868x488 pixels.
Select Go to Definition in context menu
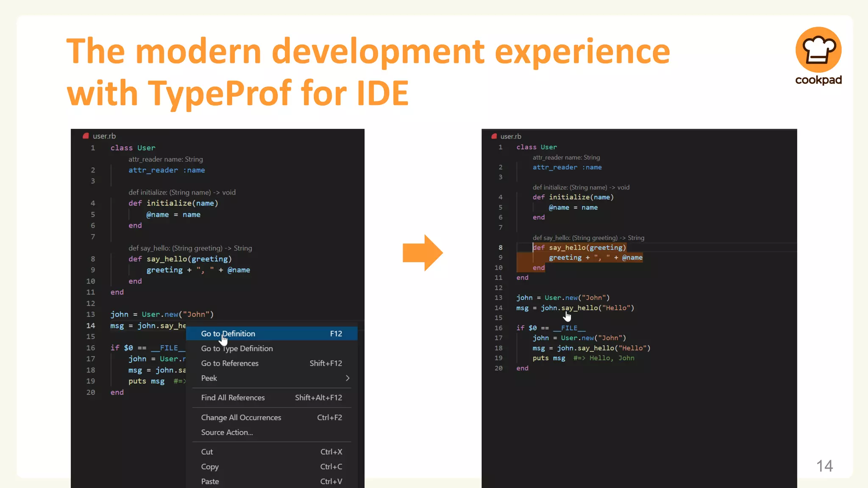(272, 334)
